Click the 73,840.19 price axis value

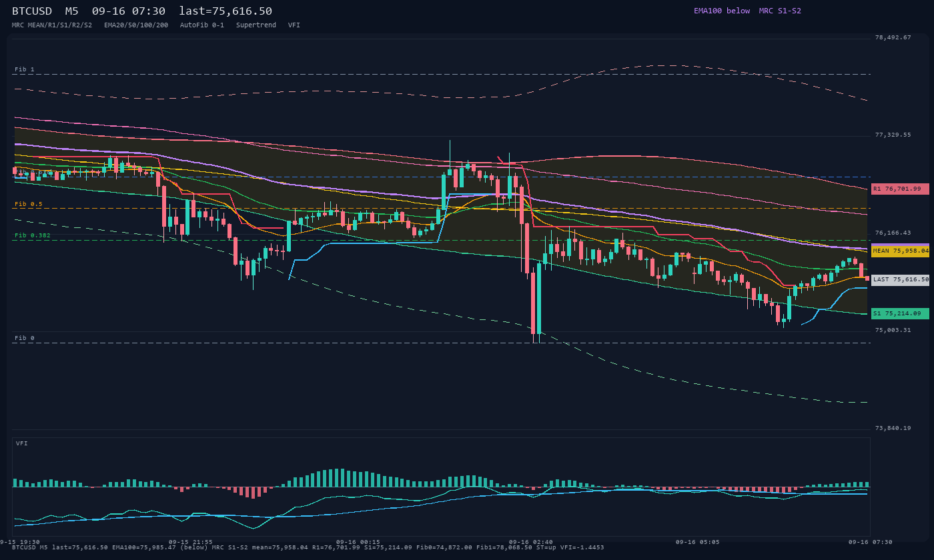point(893,428)
